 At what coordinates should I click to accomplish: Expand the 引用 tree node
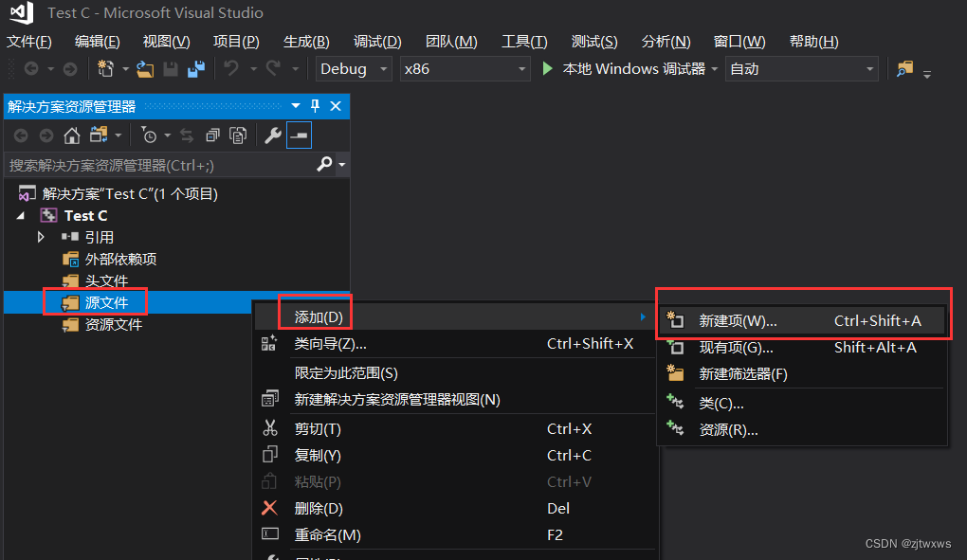[41, 237]
